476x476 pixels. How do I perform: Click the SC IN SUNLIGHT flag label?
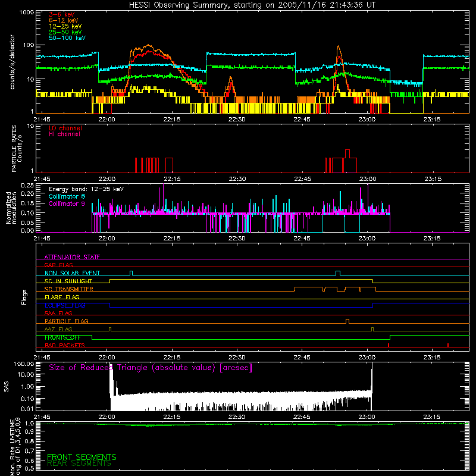[x=68, y=281]
